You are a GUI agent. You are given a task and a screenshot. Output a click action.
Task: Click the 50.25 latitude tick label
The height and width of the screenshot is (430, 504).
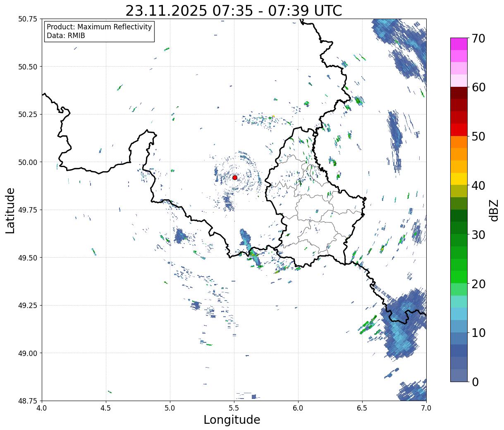(28, 115)
